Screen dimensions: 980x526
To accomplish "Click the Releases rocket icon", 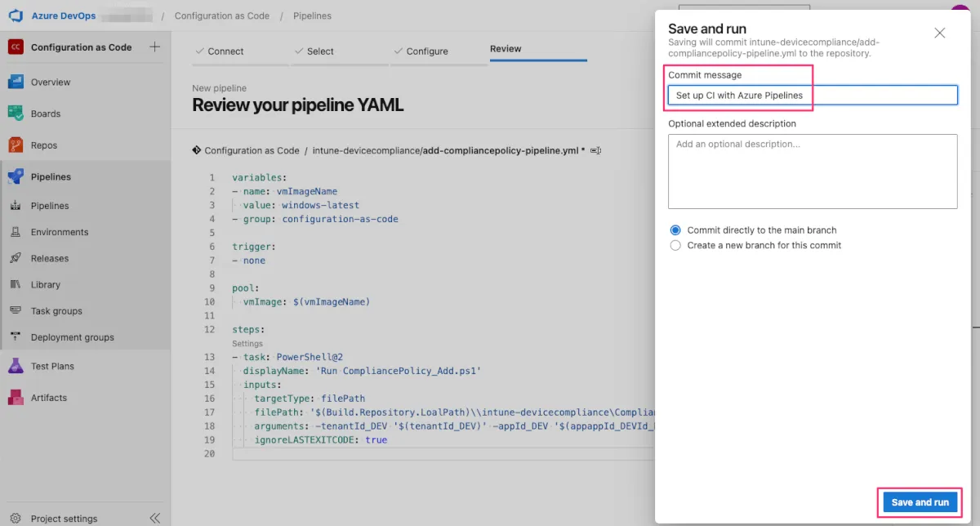I will 16,258.
